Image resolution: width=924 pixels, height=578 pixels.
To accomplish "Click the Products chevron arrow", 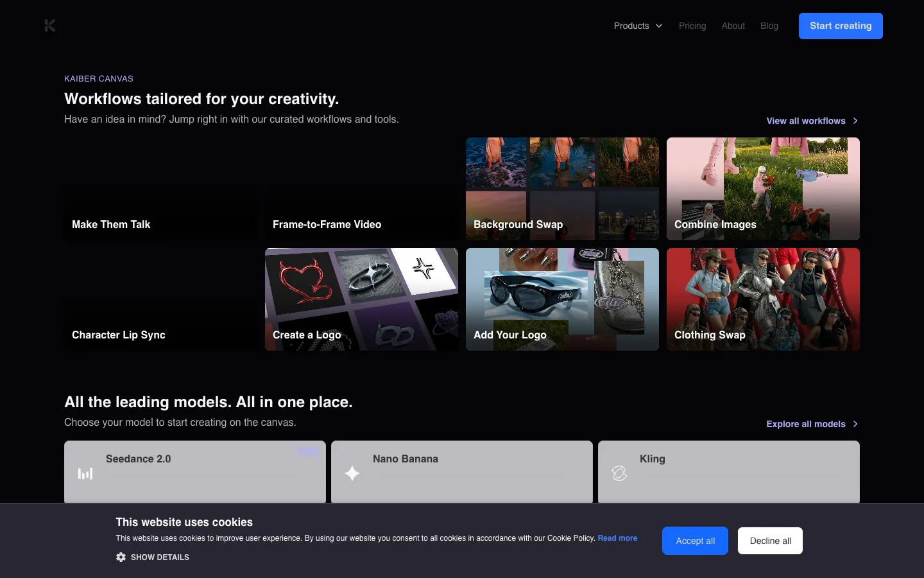I will pyautogui.click(x=658, y=26).
